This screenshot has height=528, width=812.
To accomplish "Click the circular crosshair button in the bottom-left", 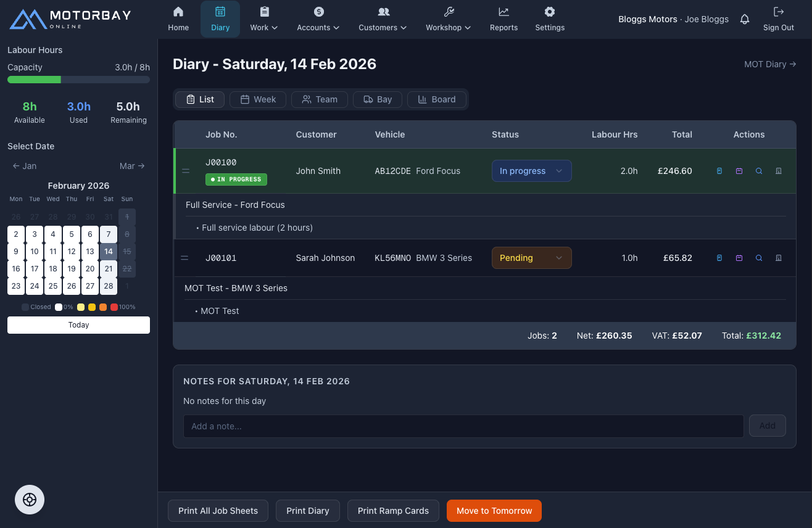I will pyautogui.click(x=29, y=500).
